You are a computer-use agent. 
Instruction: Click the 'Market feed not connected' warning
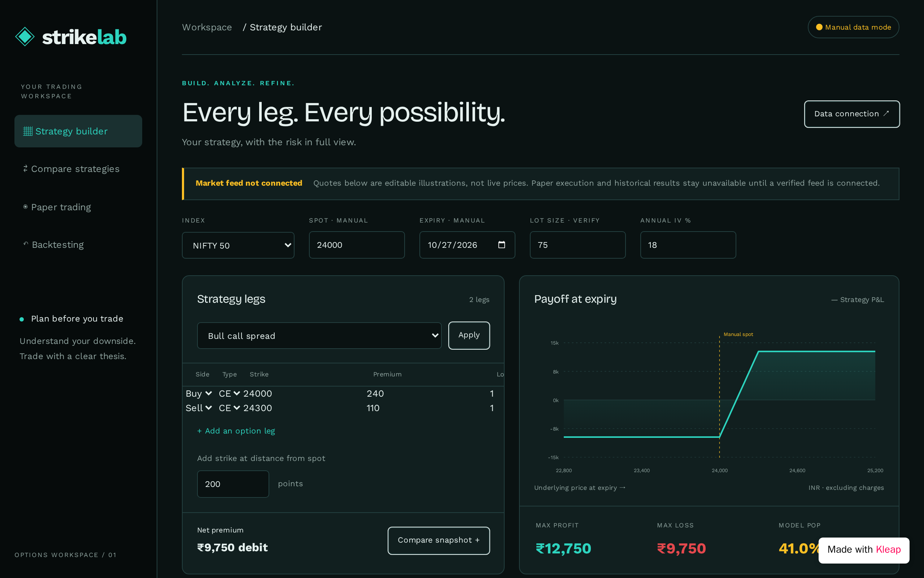coord(249,183)
